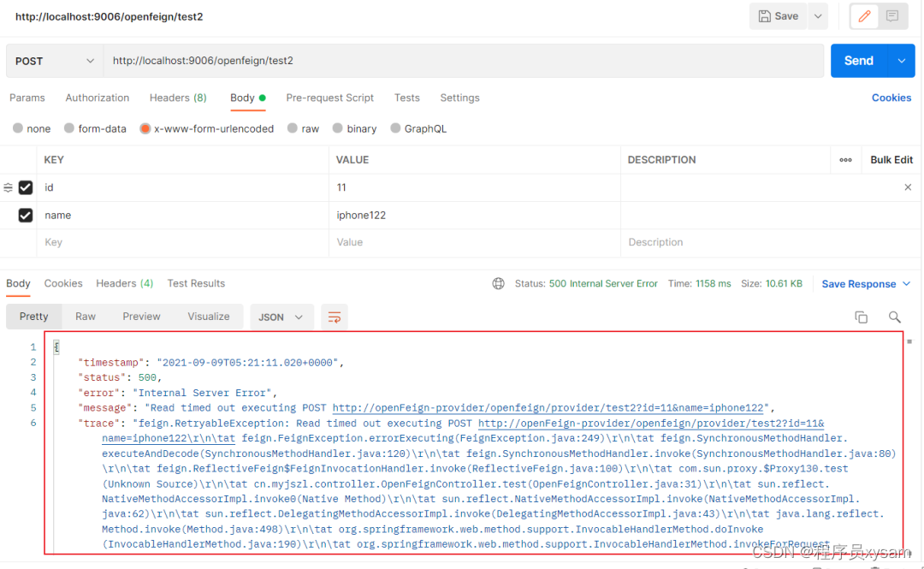Viewport: 924px width, 569px height.
Task: Click the status '500 Internal Server Error'
Action: pyautogui.click(x=603, y=283)
